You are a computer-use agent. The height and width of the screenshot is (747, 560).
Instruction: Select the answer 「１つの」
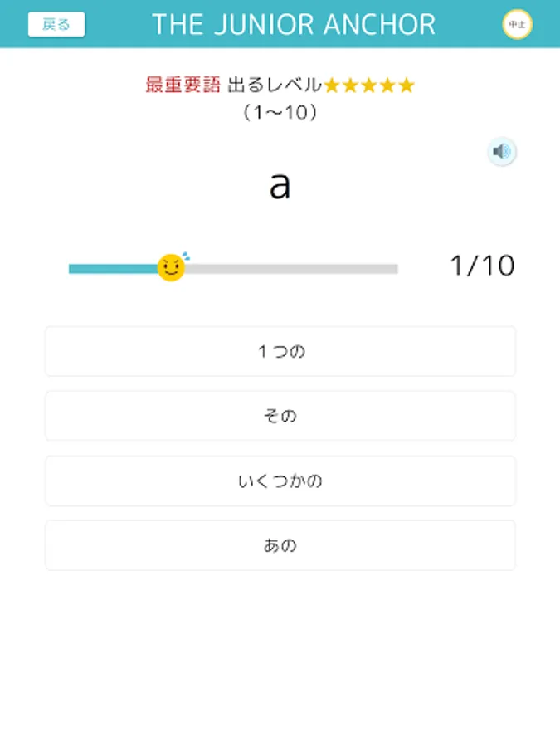click(280, 351)
